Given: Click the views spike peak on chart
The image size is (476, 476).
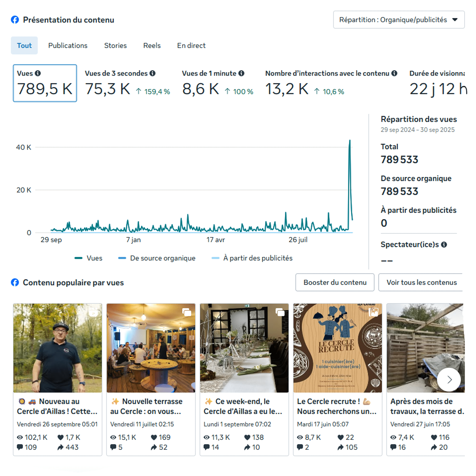Looking at the screenshot, I should [350, 140].
